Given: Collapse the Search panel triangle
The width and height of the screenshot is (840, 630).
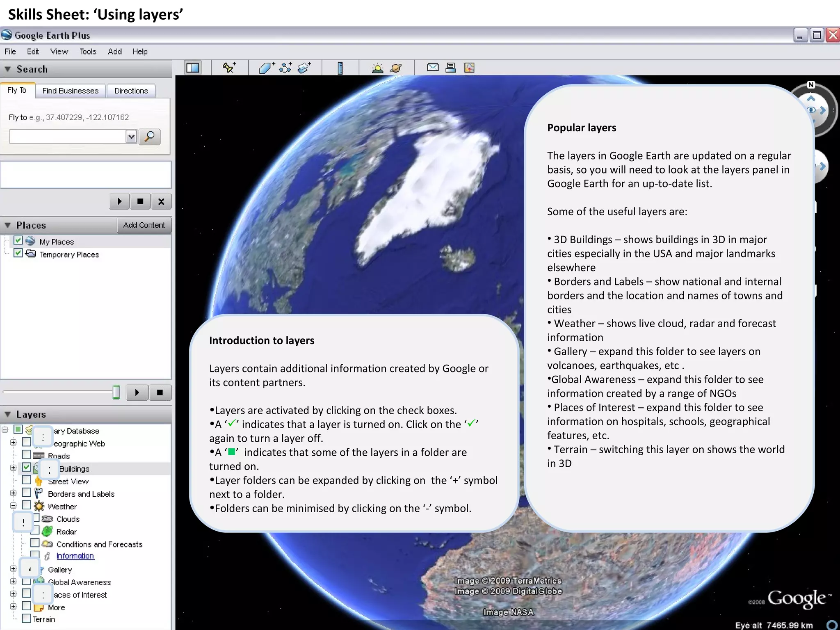Looking at the screenshot, I should click(x=7, y=69).
